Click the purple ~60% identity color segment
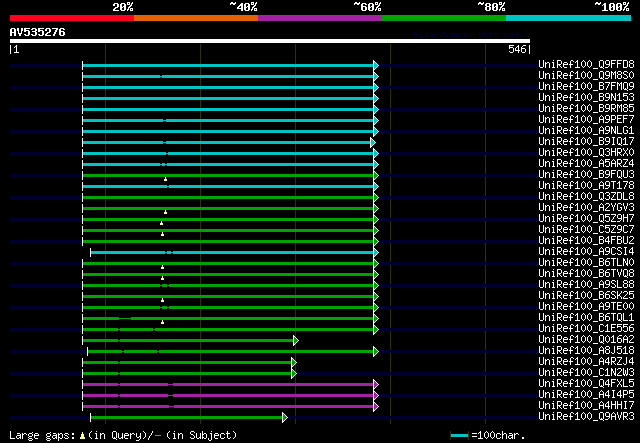Image resolution: width=640 pixels, height=443 pixels. 320,18
